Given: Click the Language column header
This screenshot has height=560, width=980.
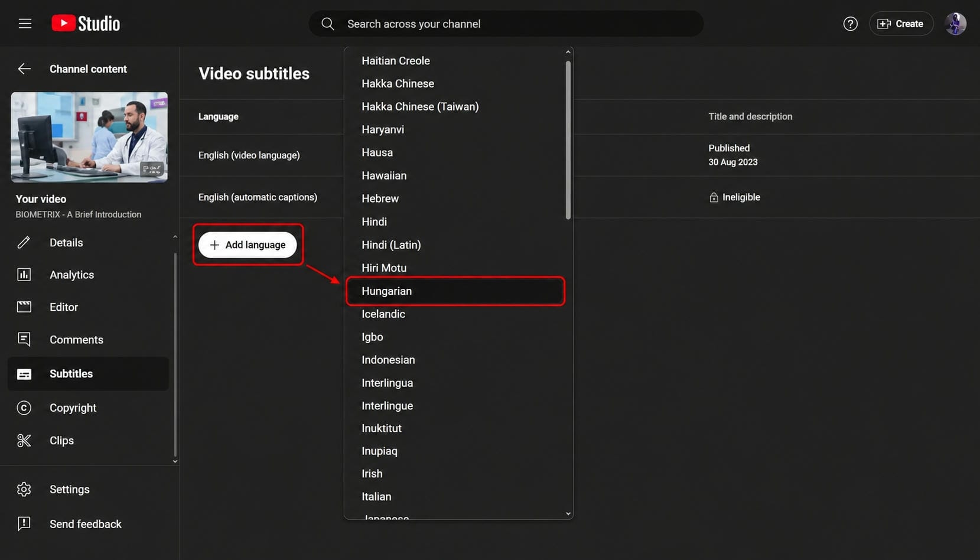Looking at the screenshot, I should (219, 116).
